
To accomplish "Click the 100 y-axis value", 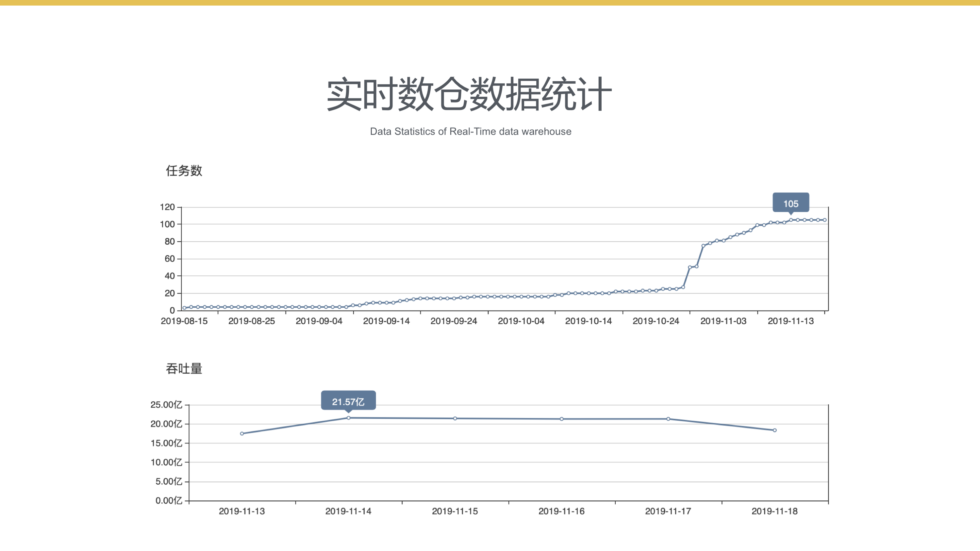I will pyautogui.click(x=167, y=224).
